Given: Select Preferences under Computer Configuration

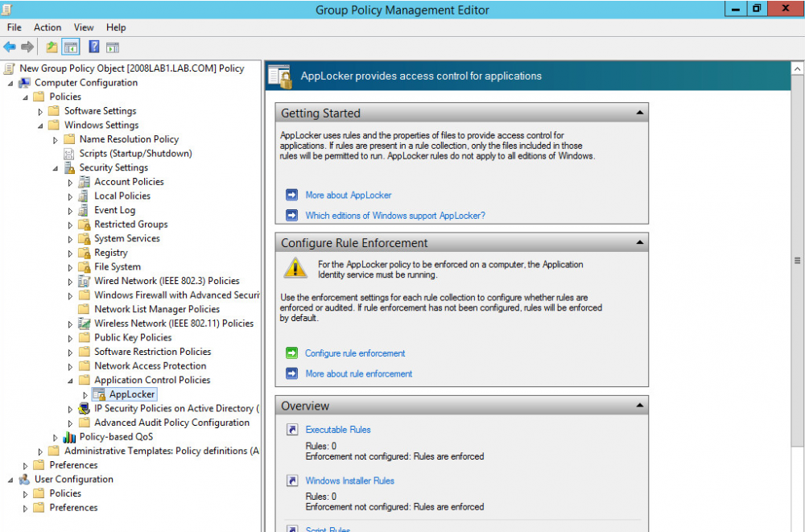Looking at the screenshot, I should (x=73, y=465).
